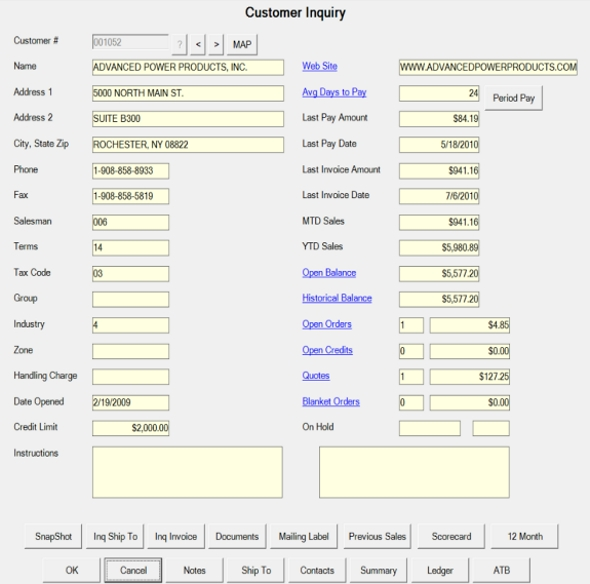Viewport: 590px width, 584px height.
Task: Click the YTD Sales field
Action: click(439, 248)
